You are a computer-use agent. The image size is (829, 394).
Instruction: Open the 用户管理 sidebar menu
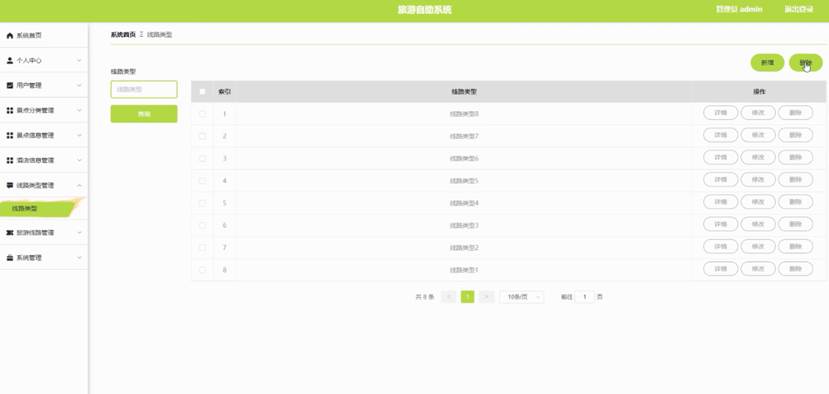(x=44, y=85)
